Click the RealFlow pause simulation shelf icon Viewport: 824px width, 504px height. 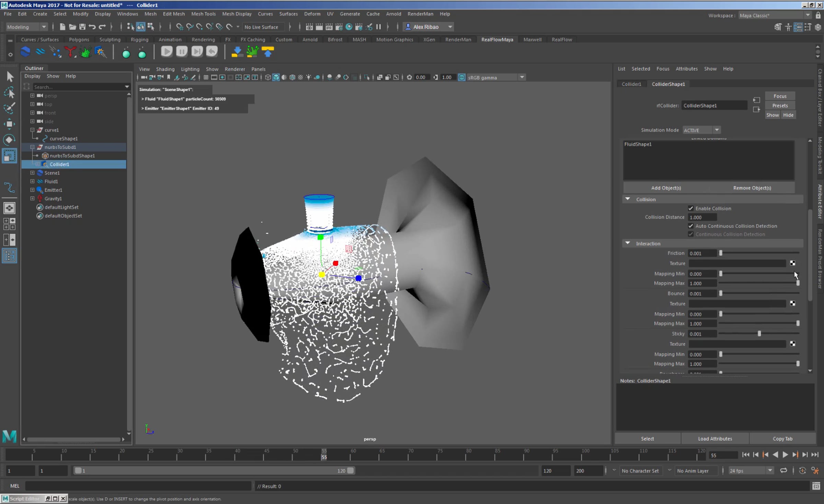point(182,52)
